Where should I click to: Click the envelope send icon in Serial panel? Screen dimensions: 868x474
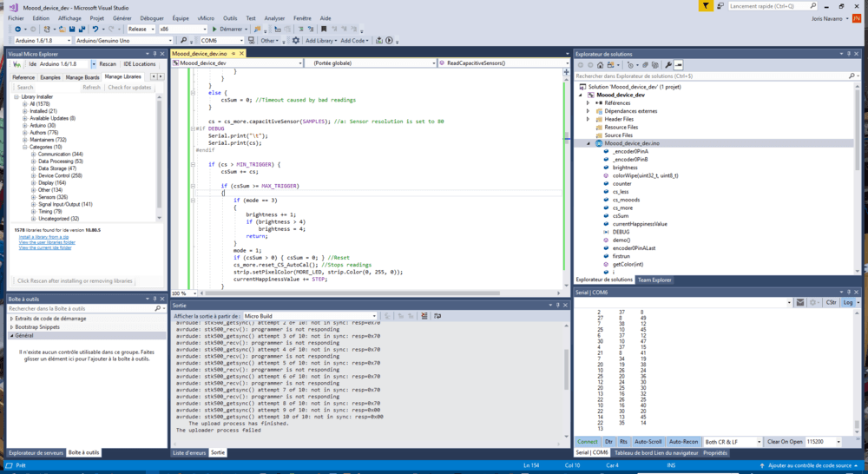pyautogui.click(x=800, y=302)
